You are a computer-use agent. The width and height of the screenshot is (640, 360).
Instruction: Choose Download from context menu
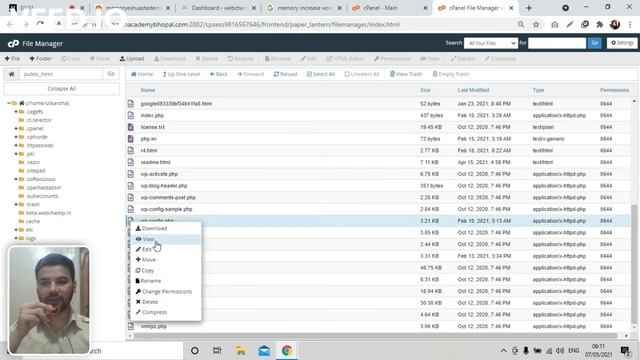(x=167, y=228)
